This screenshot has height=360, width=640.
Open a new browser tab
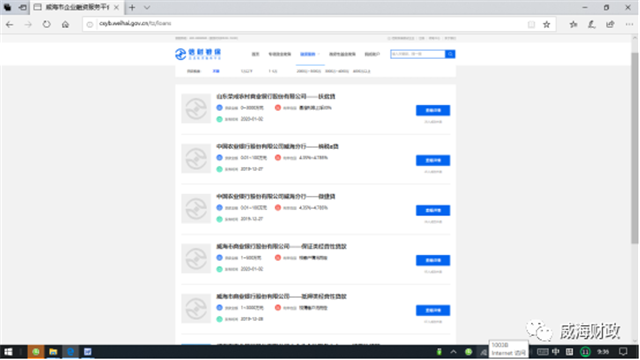(132, 7)
